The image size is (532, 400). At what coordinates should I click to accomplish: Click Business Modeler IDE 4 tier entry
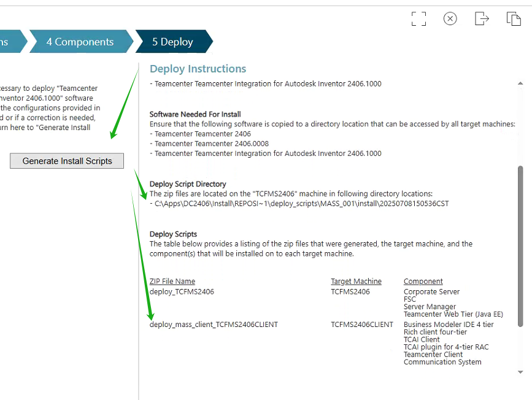(x=449, y=325)
